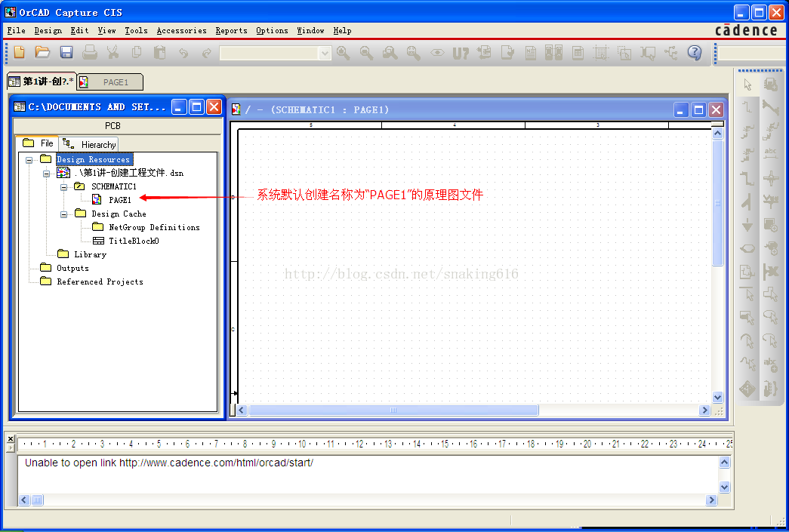Click the Cross Reference parts icon
Viewport: 789px width, 532px height.
point(553,52)
